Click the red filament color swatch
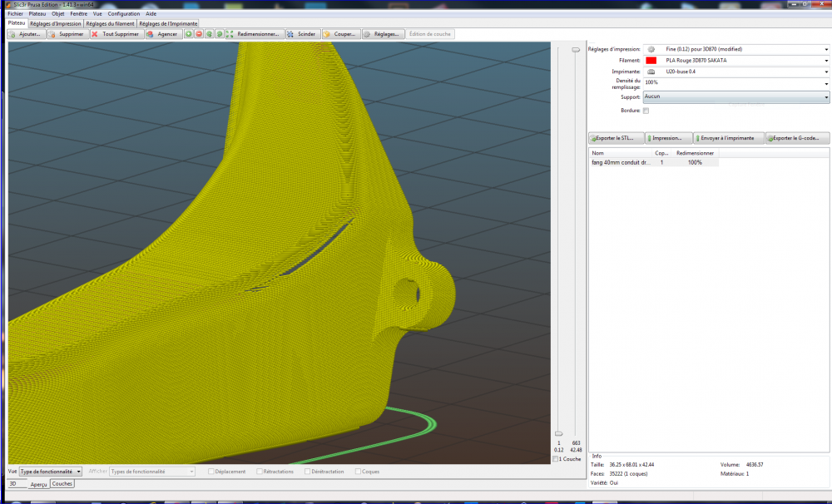 coord(651,61)
